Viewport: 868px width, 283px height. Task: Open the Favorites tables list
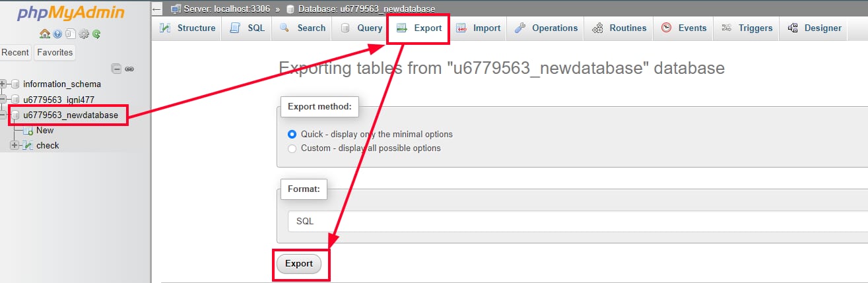(55, 52)
